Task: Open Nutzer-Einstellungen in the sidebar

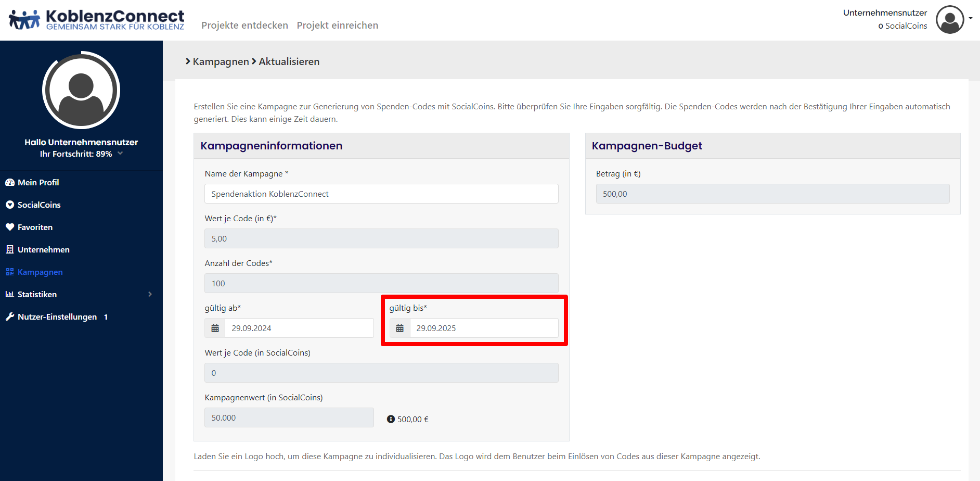Action: pyautogui.click(x=57, y=317)
